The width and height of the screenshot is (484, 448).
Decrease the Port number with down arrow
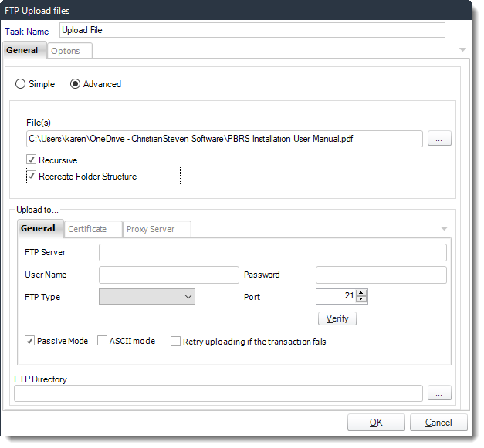(x=361, y=299)
